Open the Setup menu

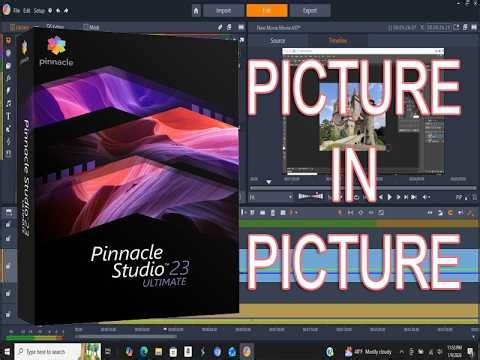[39, 11]
